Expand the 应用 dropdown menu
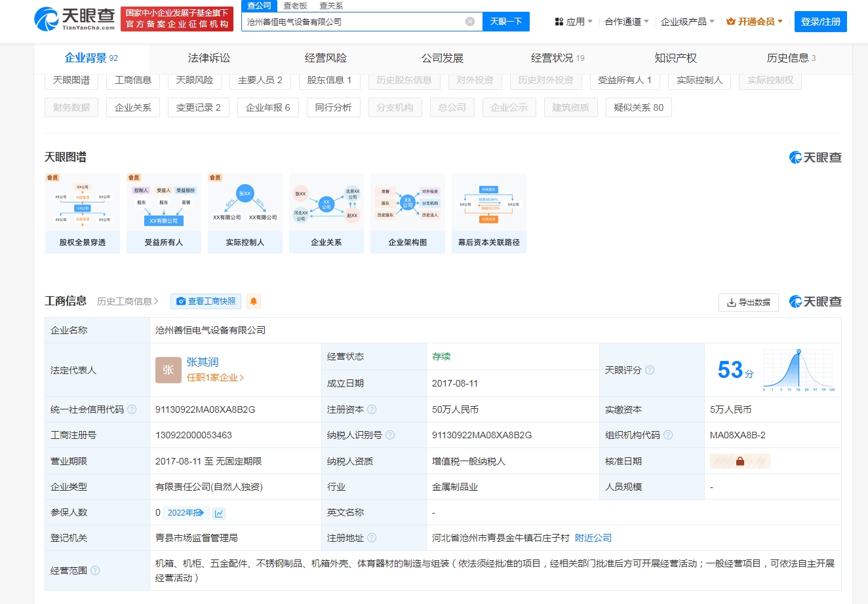This screenshot has width=868, height=604. 574,22
